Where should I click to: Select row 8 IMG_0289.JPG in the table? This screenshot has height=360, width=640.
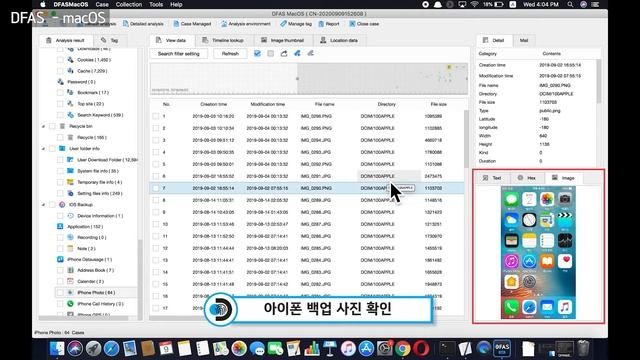(307, 200)
